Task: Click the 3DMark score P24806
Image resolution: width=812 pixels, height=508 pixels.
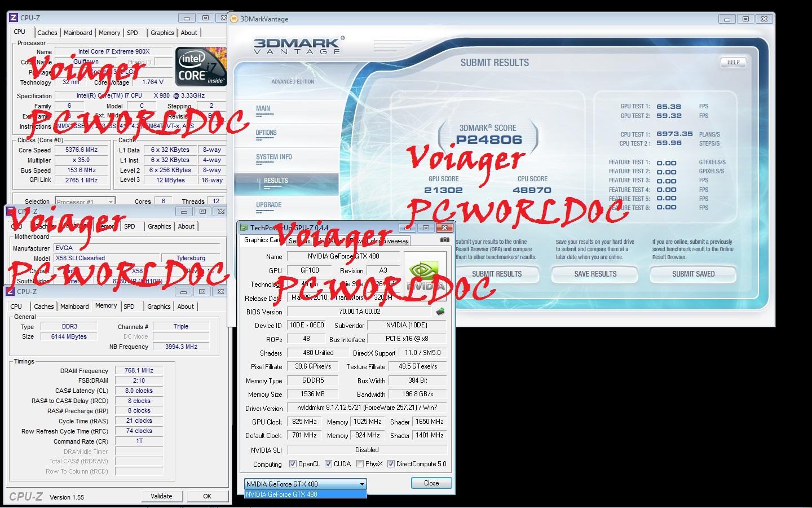Action: click(x=489, y=140)
